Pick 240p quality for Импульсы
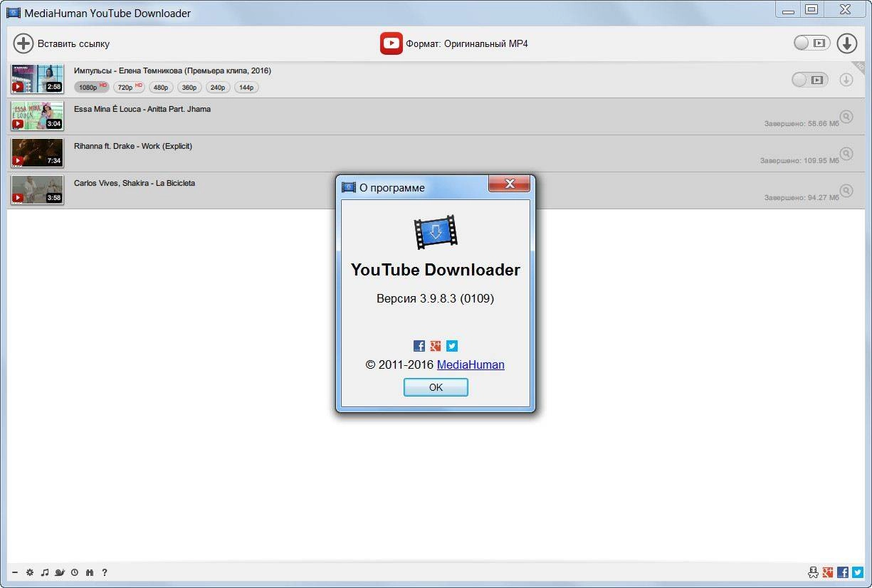 (x=217, y=87)
